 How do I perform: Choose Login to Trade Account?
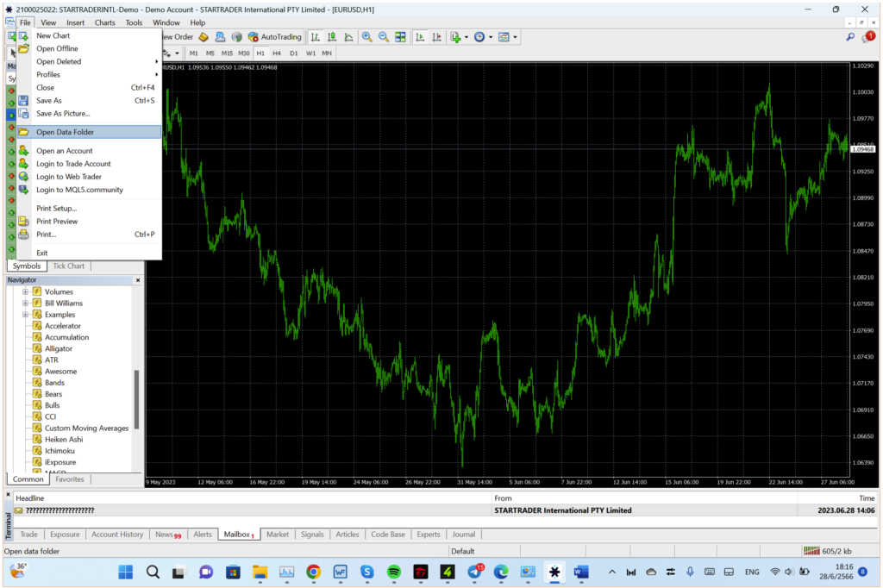click(x=89, y=163)
